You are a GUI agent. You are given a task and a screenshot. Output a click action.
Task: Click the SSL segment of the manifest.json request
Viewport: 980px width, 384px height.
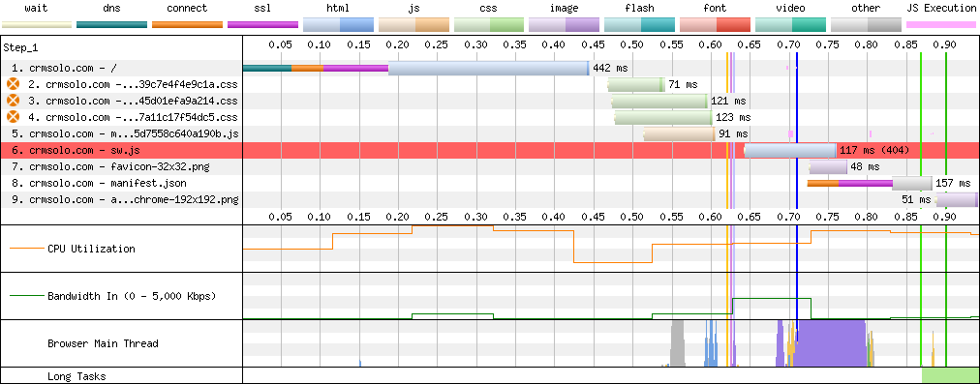coord(865,184)
